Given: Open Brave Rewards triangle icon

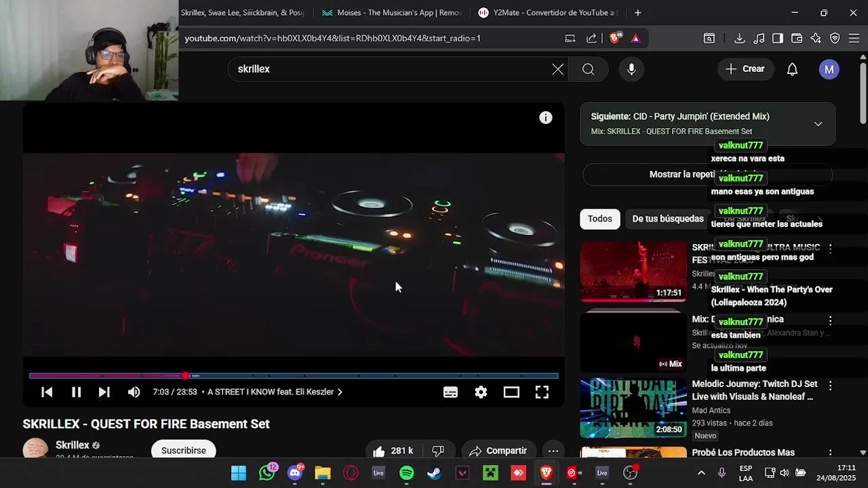Looking at the screenshot, I should 635,39.
